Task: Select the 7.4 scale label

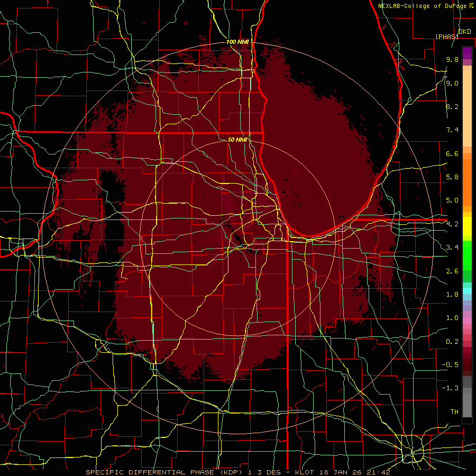Action: click(452, 130)
